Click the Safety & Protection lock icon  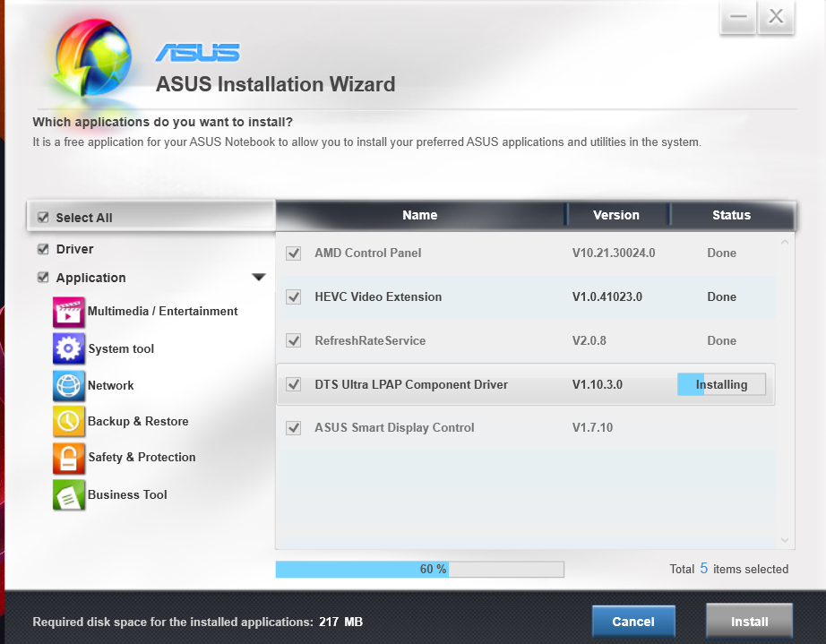[x=68, y=458]
